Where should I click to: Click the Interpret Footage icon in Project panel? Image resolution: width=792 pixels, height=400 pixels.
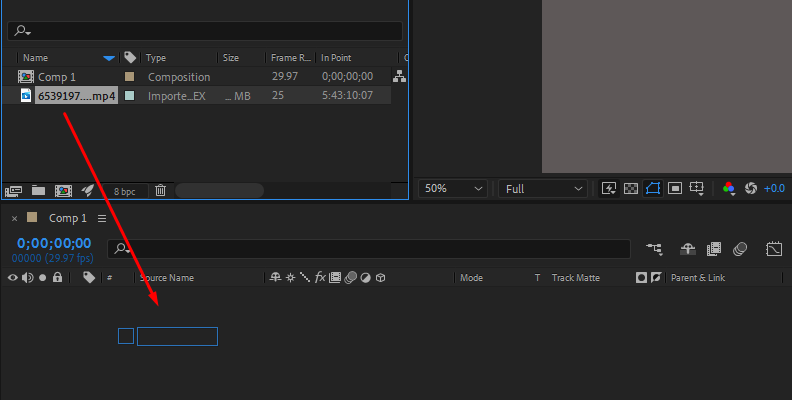pyautogui.click(x=14, y=190)
